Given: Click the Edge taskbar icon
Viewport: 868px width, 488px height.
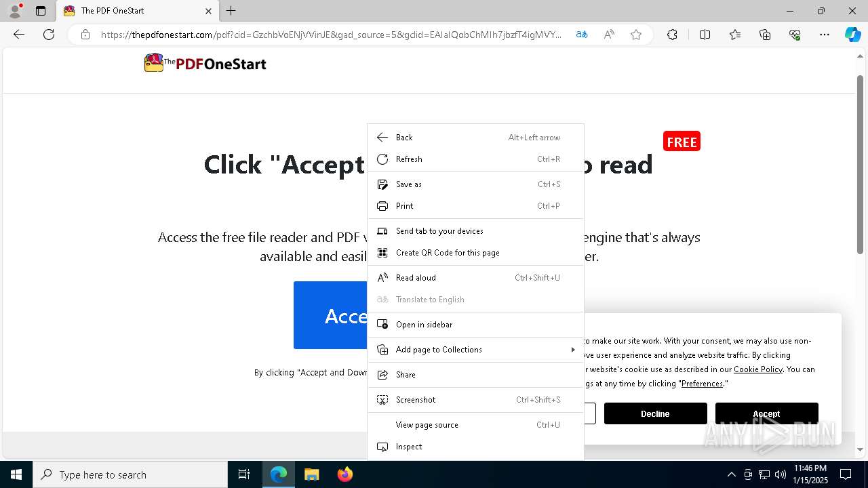Looking at the screenshot, I should tap(279, 474).
